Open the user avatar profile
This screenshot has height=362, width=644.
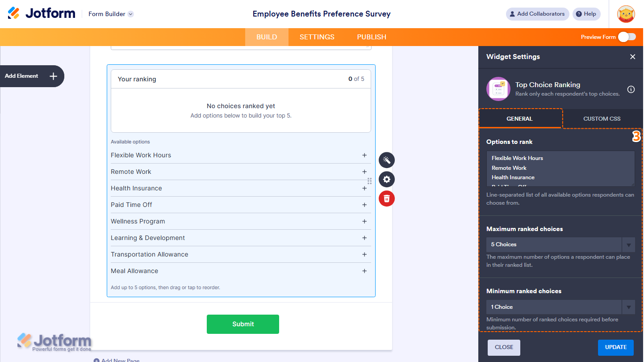tap(626, 14)
